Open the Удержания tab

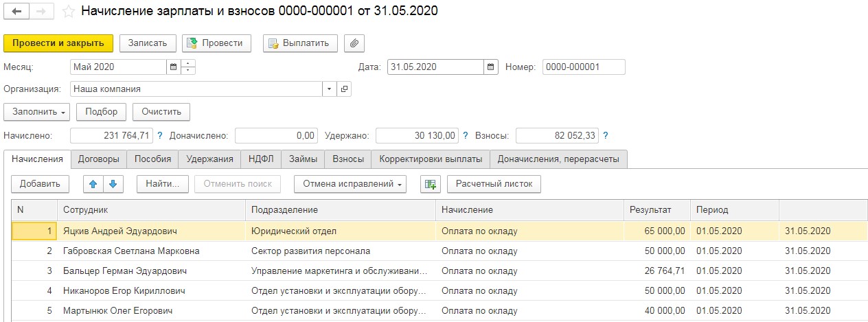click(209, 159)
